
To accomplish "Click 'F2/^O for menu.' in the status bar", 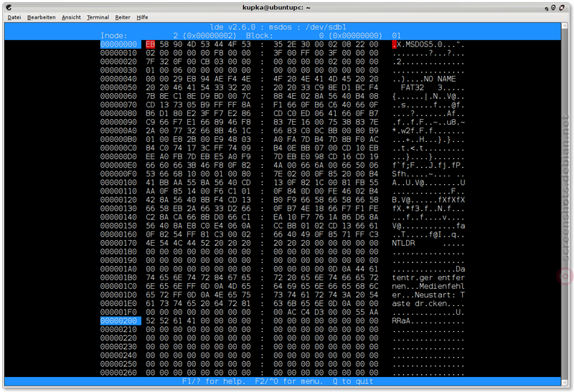I will click(x=289, y=381).
